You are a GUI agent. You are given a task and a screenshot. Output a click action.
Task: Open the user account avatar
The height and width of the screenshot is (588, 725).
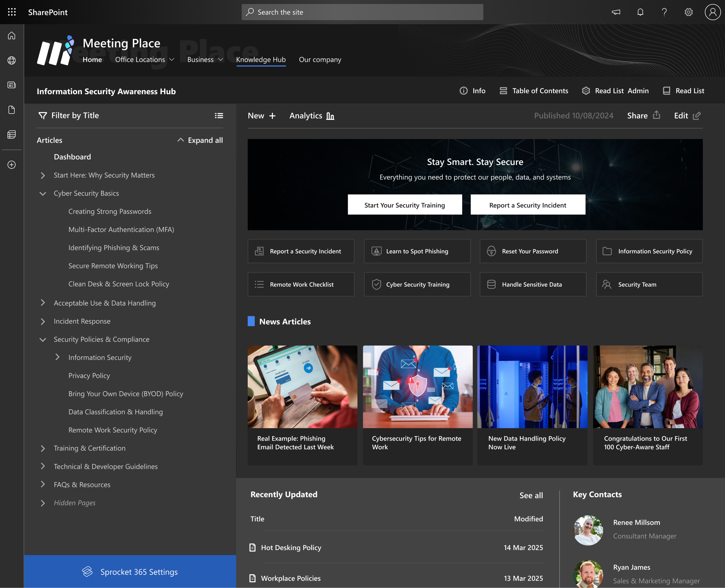[713, 12]
